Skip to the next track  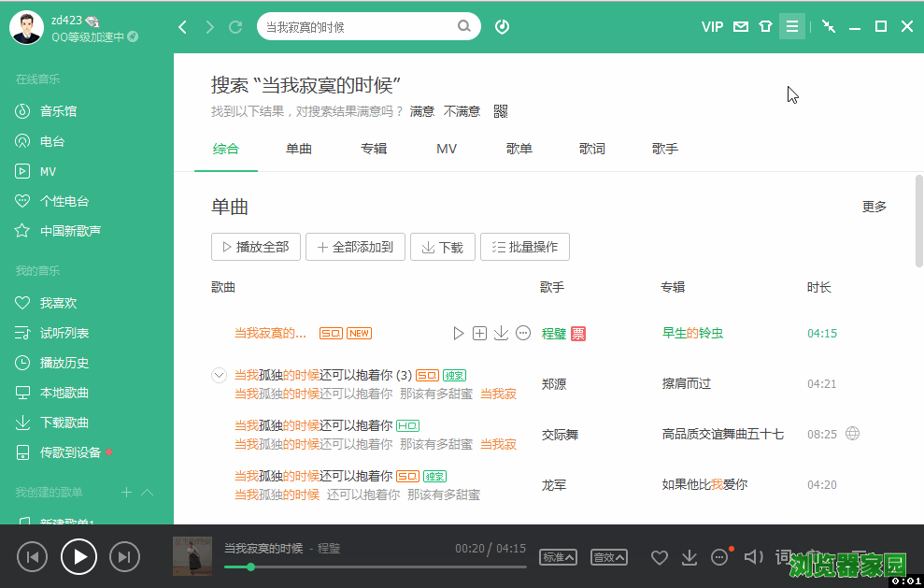[x=124, y=557]
